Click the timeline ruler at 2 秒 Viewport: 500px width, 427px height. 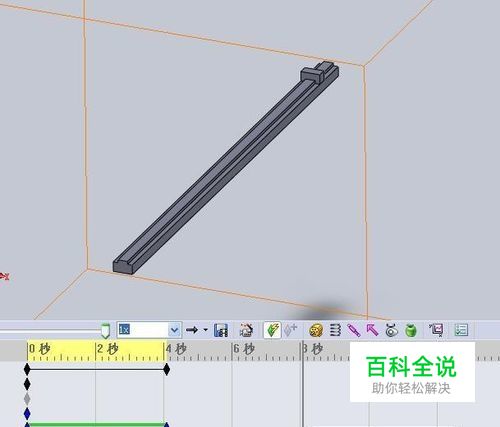pos(107,349)
